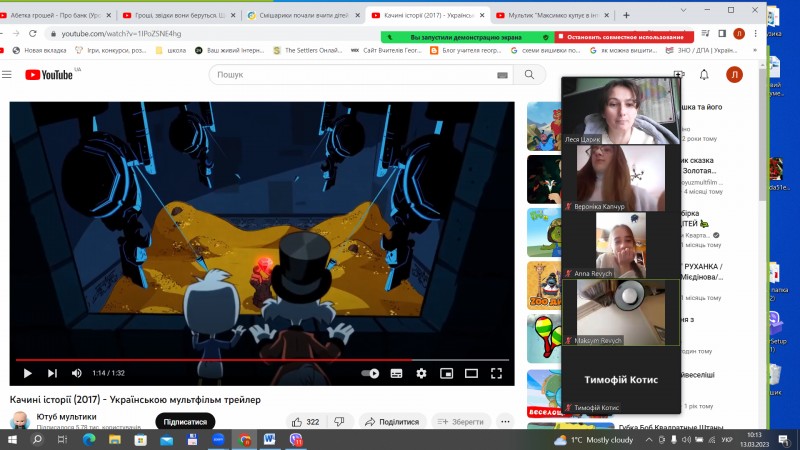Image resolution: width=800 pixels, height=450 pixels.
Task: Enter fullscreen video mode
Action: 496,373
